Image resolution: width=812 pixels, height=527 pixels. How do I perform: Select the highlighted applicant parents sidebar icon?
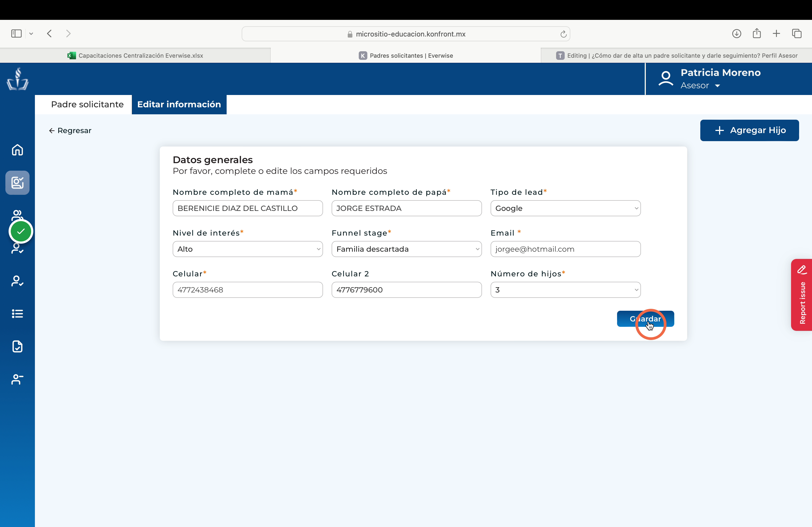pos(17,183)
